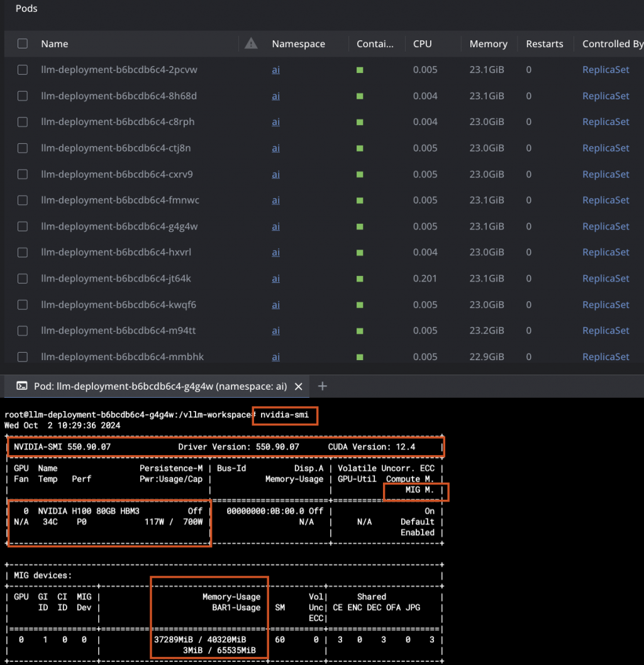Open ai namespace link for pod 8h68d

point(275,96)
